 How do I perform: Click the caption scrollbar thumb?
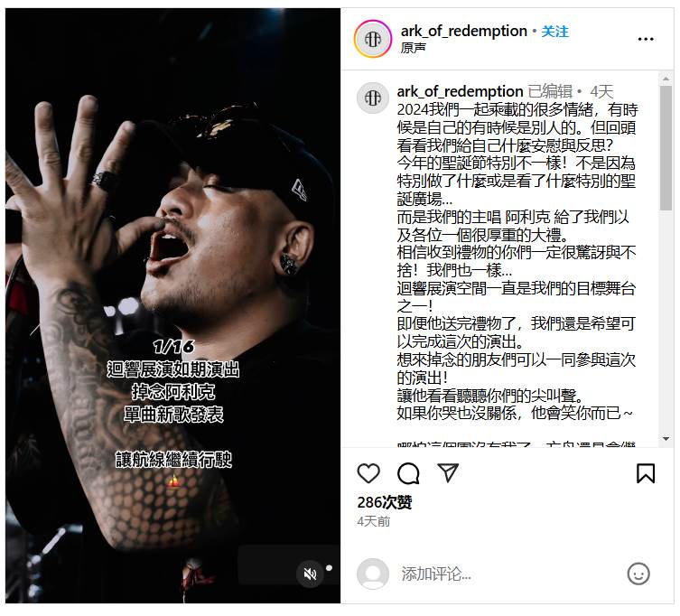(666, 148)
